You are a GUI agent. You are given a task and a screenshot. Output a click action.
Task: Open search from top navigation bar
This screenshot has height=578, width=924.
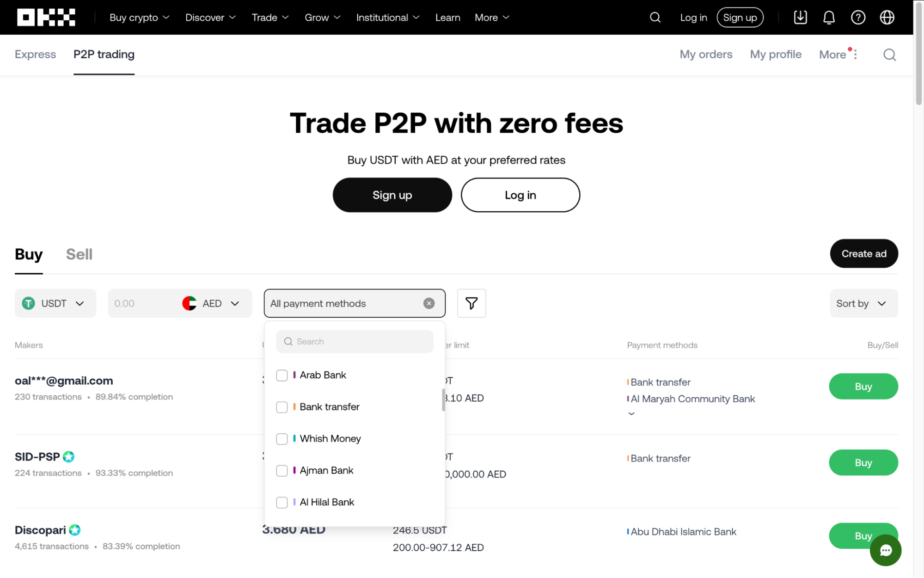click(x=655, y=18)
